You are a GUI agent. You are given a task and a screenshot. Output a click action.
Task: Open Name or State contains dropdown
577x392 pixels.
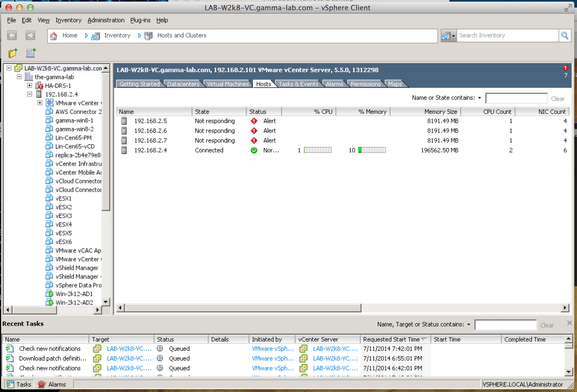point(480,98)
